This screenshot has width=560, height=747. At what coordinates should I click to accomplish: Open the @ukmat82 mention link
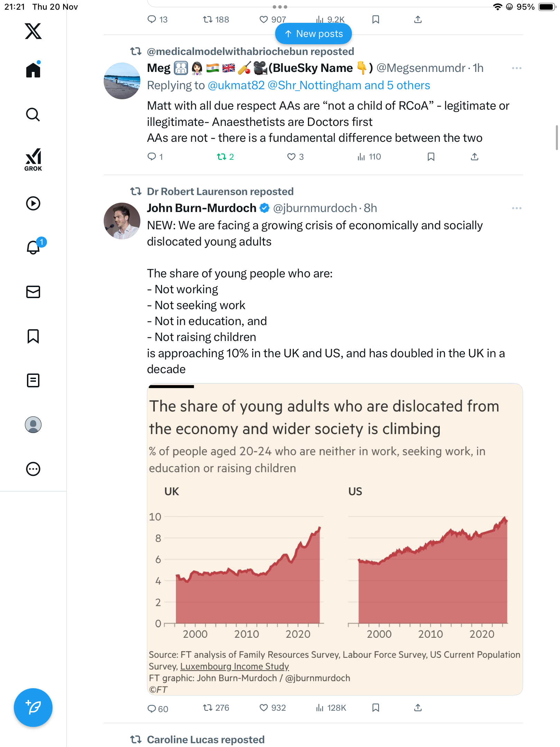point(236,85)
